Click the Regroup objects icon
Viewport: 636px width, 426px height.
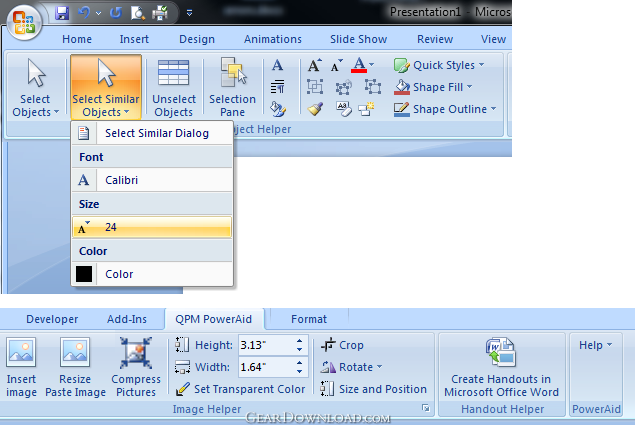[x=344, y=87]
